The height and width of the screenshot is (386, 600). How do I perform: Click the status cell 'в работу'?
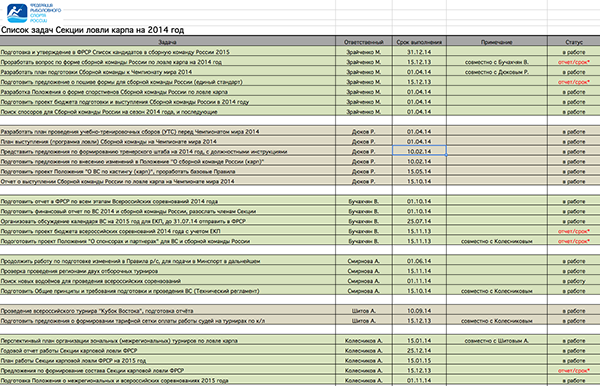tap(574, 281)
